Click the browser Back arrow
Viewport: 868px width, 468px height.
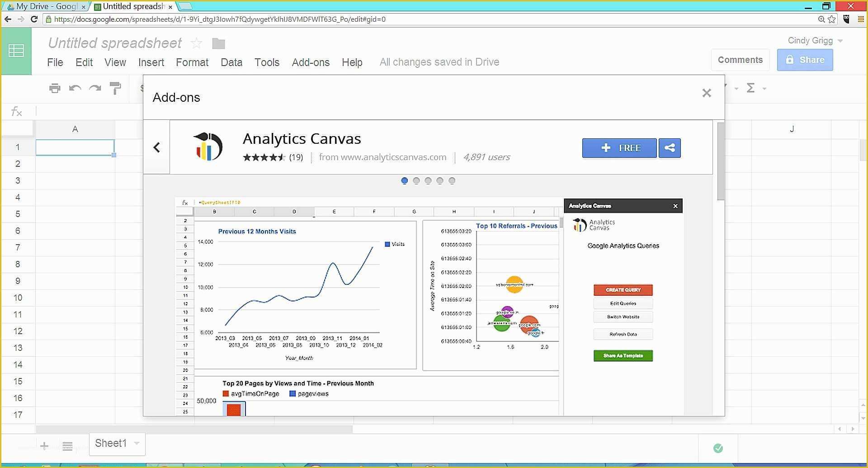[x=8, y=19]
